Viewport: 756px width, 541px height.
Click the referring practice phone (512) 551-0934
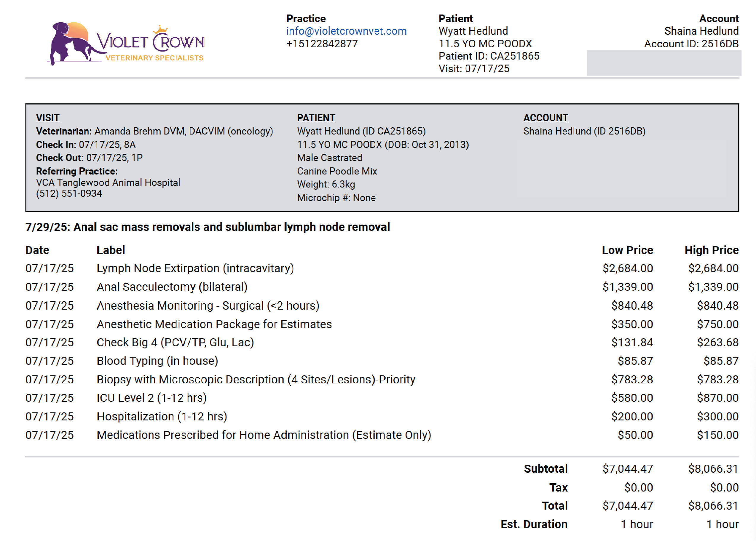[x=69, y=193]
